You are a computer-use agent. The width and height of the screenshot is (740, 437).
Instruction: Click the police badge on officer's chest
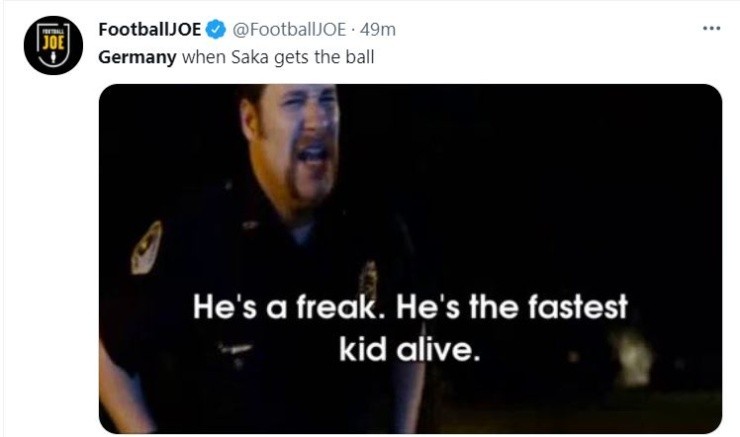tap(368, 280)
